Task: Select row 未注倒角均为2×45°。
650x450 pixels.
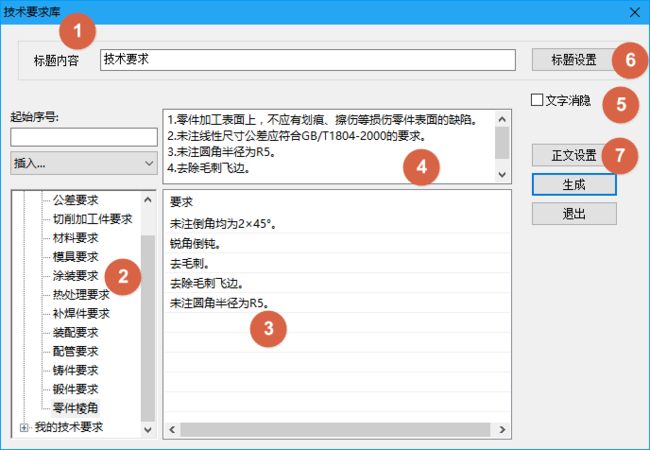Action: point(337,224)
